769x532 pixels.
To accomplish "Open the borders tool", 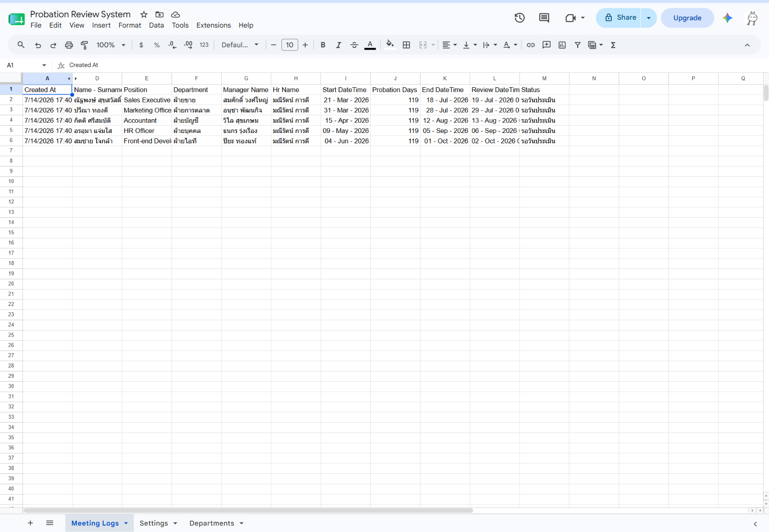I will (x=406, y=45).
